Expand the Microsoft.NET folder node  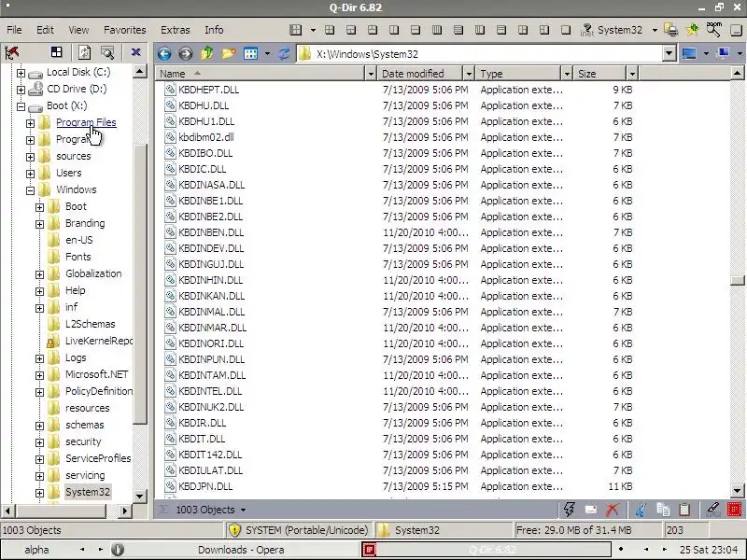39,375
